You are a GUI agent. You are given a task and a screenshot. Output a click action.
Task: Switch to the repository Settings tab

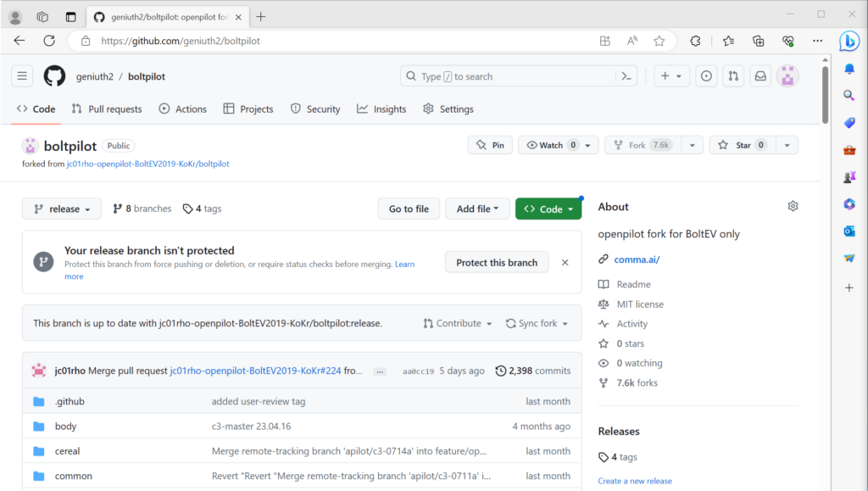click(x=448, y=109)
